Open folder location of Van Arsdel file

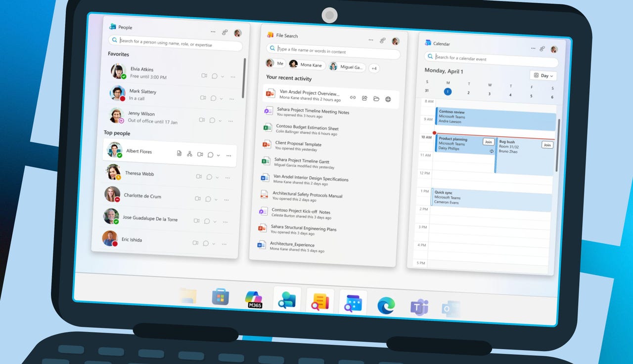(376, 99)
